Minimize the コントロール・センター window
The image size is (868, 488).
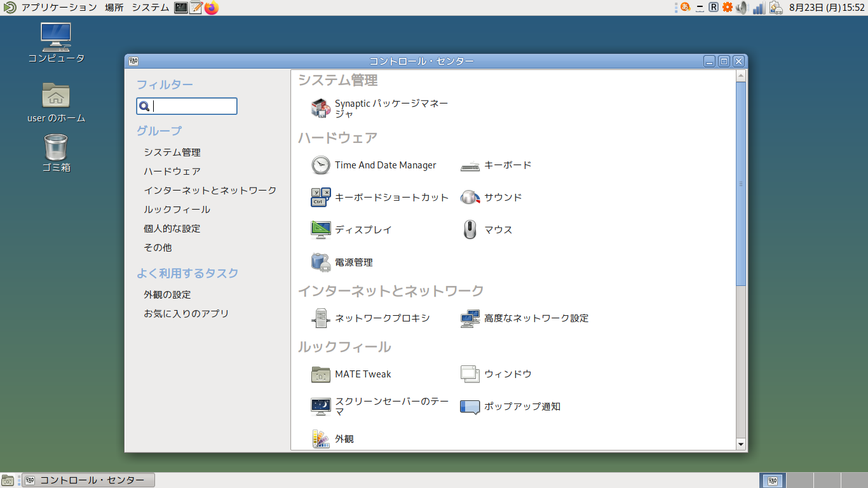pos(710,61)
